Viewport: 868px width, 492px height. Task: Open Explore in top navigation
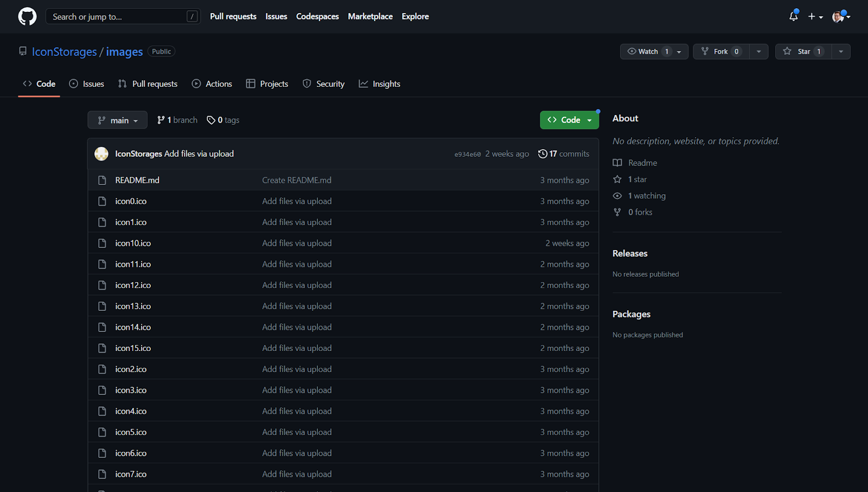415,16
